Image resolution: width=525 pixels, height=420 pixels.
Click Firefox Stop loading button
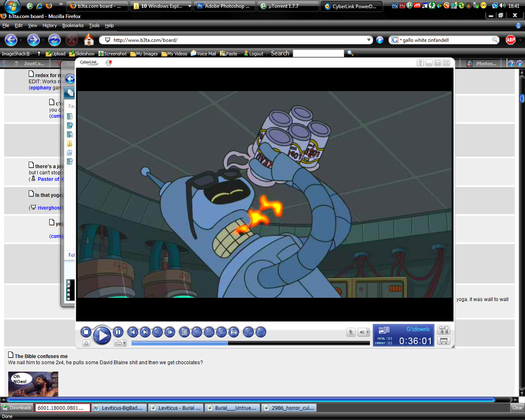(x=72, y=40)
